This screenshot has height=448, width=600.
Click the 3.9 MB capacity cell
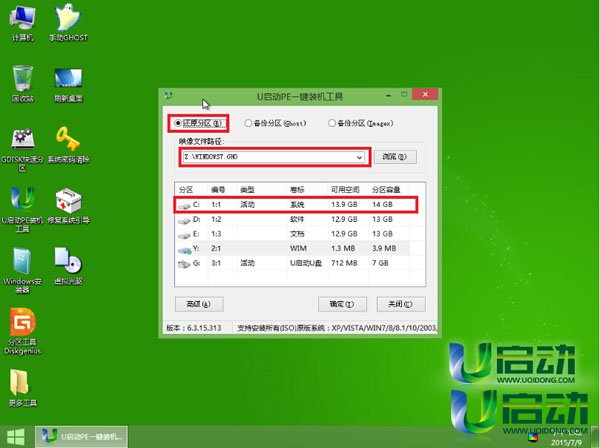coord(384,248)
